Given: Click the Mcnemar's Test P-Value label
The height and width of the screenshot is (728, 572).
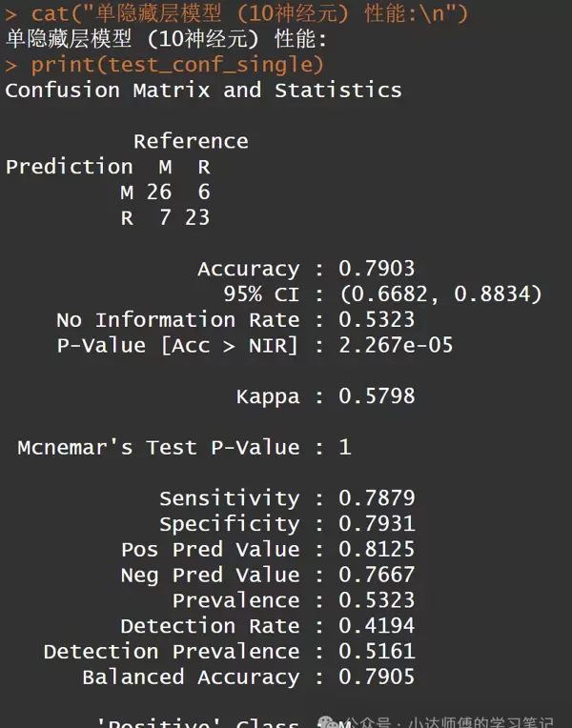Looking at the screenshot, I should [158, 448].
